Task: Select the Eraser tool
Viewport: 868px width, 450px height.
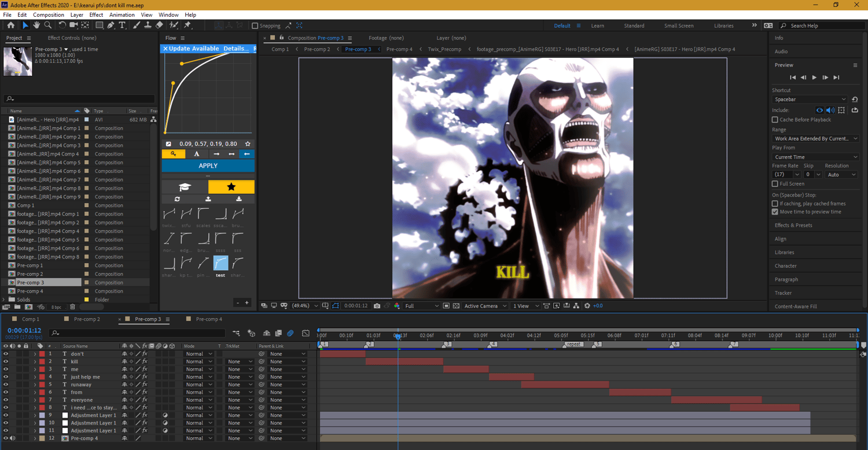Action: 159,25
